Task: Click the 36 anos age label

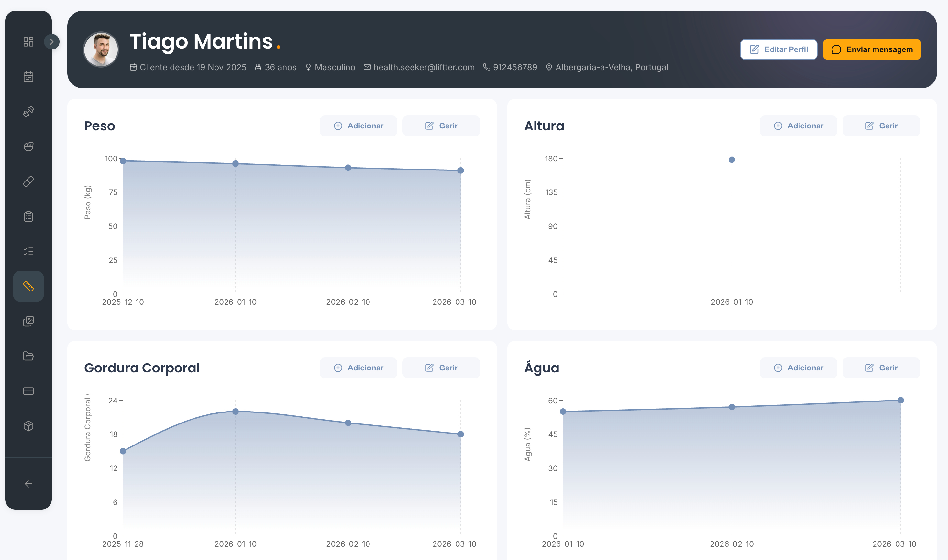Action: coord(281,67)
